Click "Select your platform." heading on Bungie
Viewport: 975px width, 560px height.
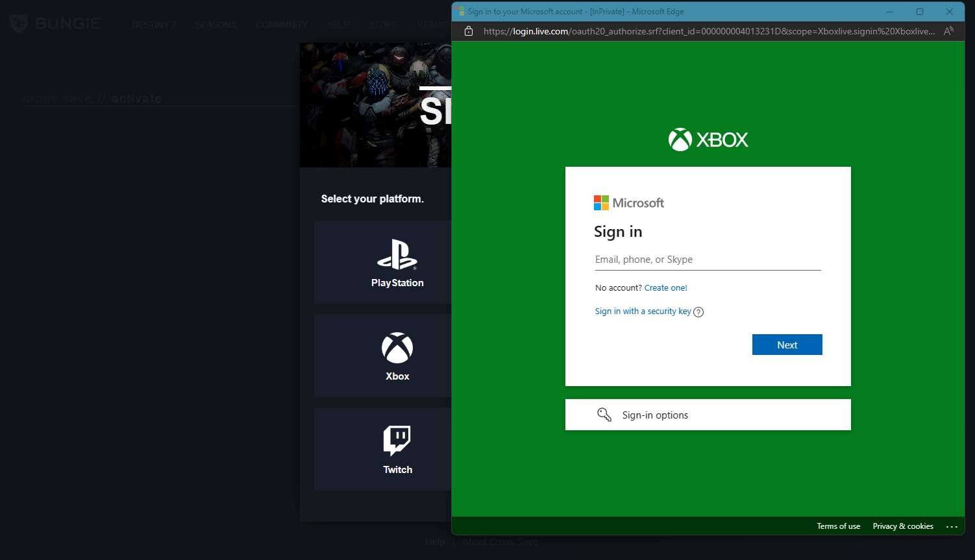[373, 199]
